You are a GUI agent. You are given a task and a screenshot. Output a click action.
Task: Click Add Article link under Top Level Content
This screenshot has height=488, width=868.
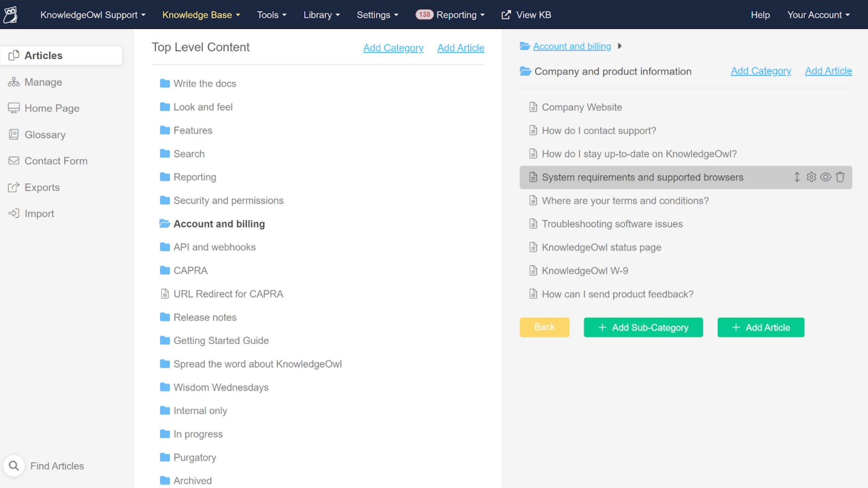[461, 48]
